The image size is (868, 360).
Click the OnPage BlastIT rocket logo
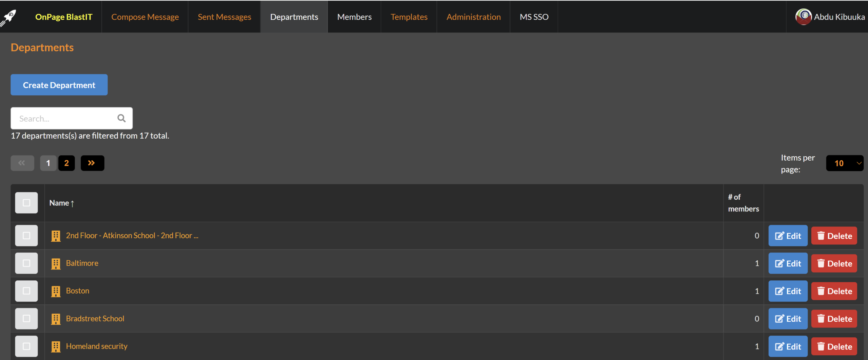tap(8, 18)
